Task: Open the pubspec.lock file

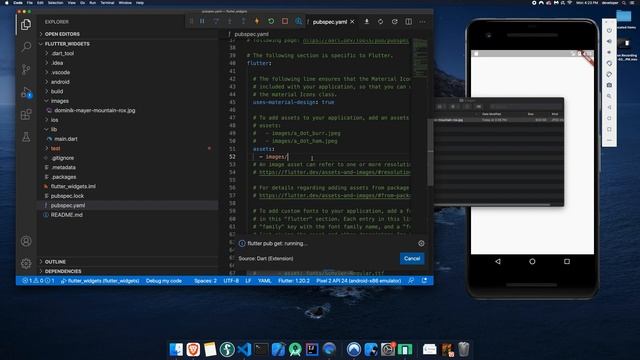Action: click(67, 196)
